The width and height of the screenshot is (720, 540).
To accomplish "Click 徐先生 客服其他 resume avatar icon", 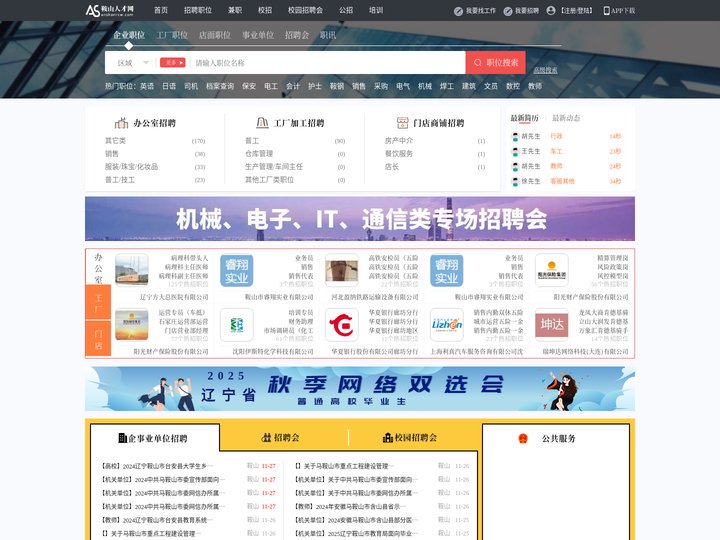I will (515, 181).
